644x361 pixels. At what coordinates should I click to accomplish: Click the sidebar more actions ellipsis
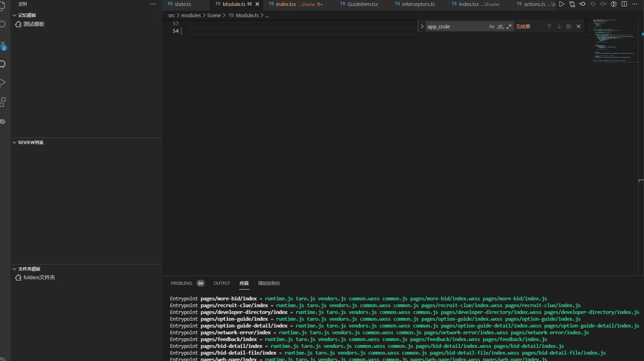153,4
